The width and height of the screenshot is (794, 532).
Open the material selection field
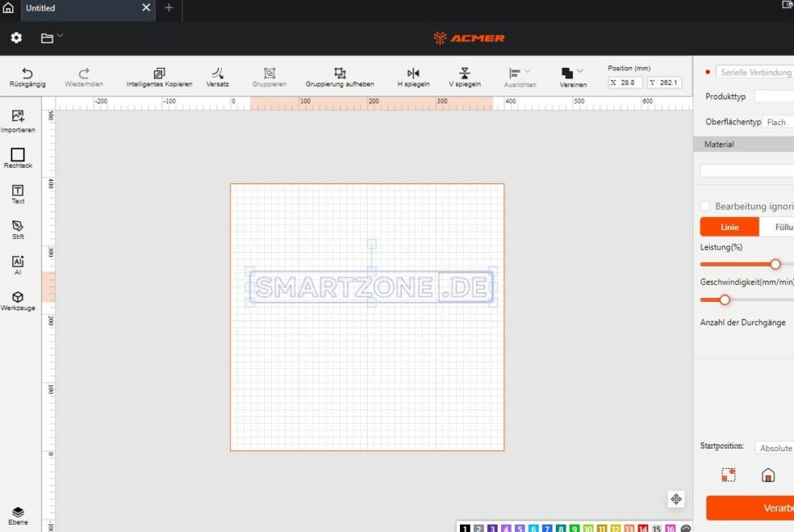pyautogui.click(x=747, y=171)
